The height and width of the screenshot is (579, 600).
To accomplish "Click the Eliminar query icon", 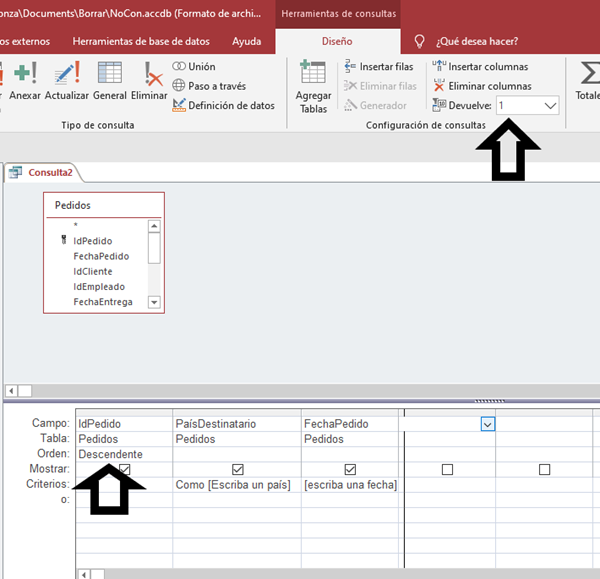I will tap(150, 80).
